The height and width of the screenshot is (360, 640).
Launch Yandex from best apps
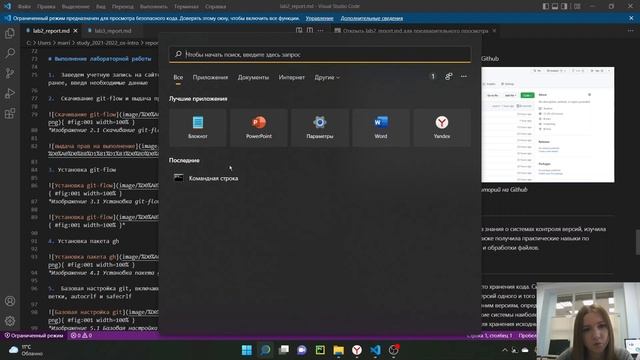[442, 128]
